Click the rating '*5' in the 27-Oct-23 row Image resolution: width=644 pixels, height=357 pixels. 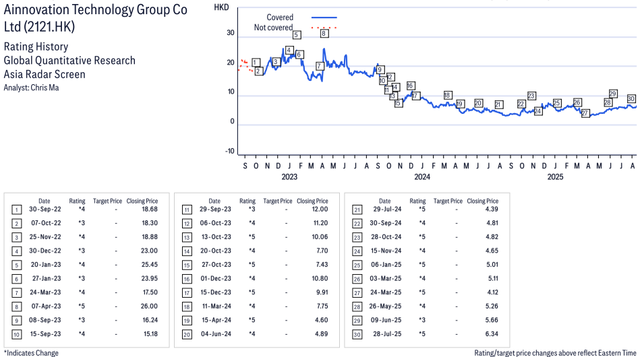click(252, 265)
